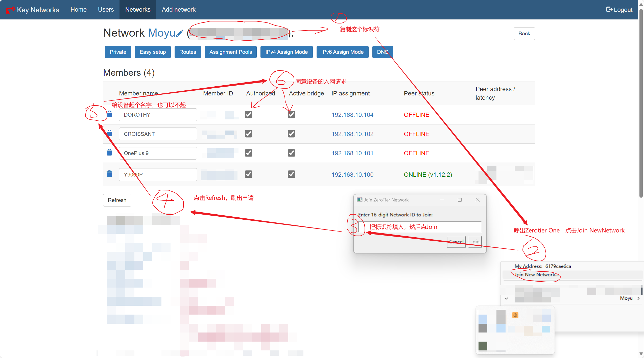Click the 16-digit Network ID input field
Image resolution: width=644 pixels, height=358 pixels.
coord(420,227)
